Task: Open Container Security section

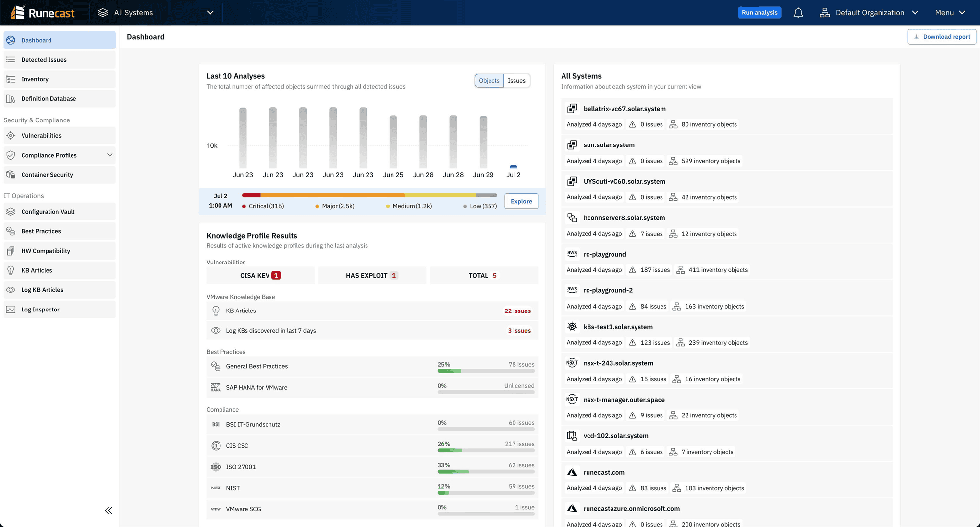Action: (x=60, y=175)
